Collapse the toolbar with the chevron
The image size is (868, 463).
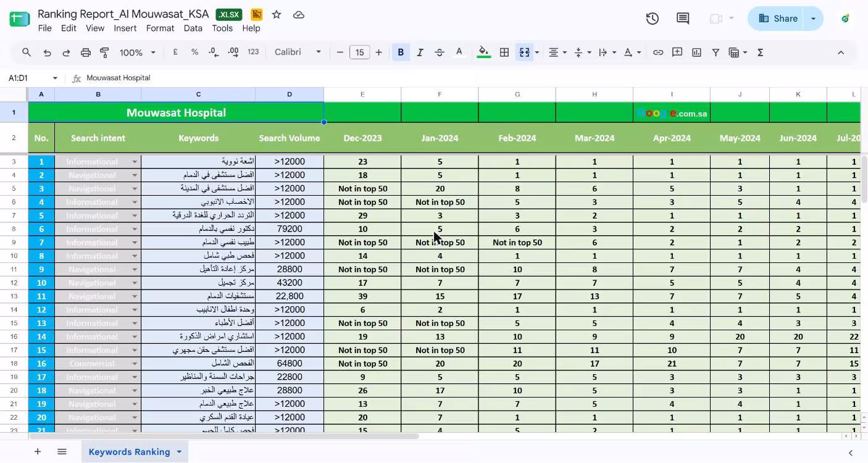click(x=841, y=52)
